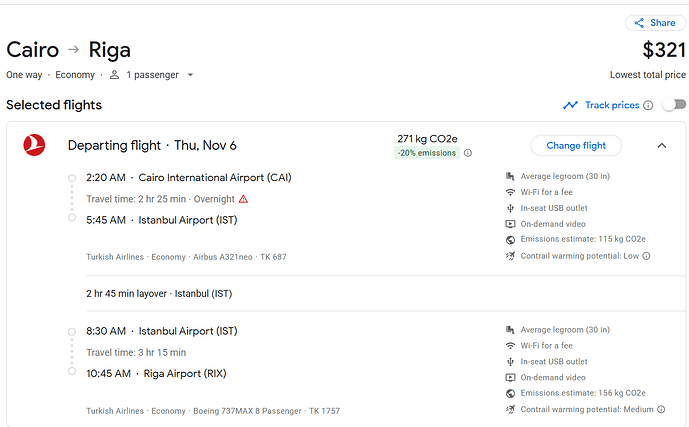Image resolution: width=689 pixels, height=427 pixels.
Task: Click the second-leg In-seat USB outlet icon
Action: pos(510,362)
